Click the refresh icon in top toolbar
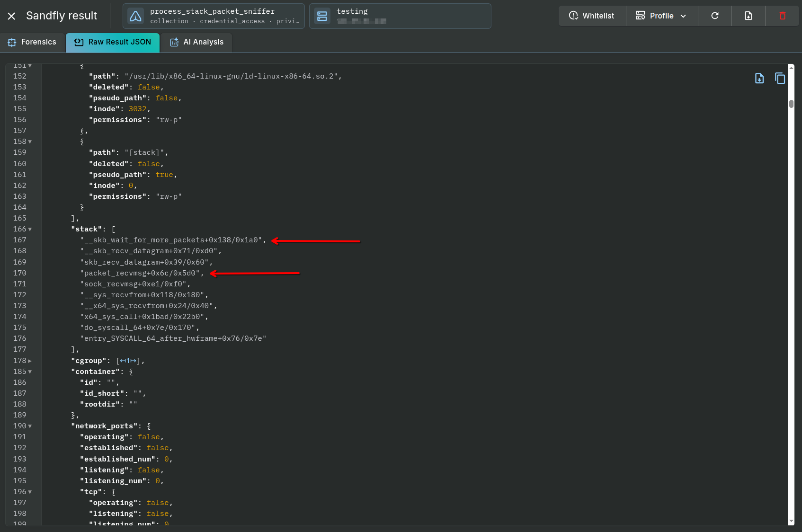Viewport: 802px width, 532px height. (x=715, y=16)
